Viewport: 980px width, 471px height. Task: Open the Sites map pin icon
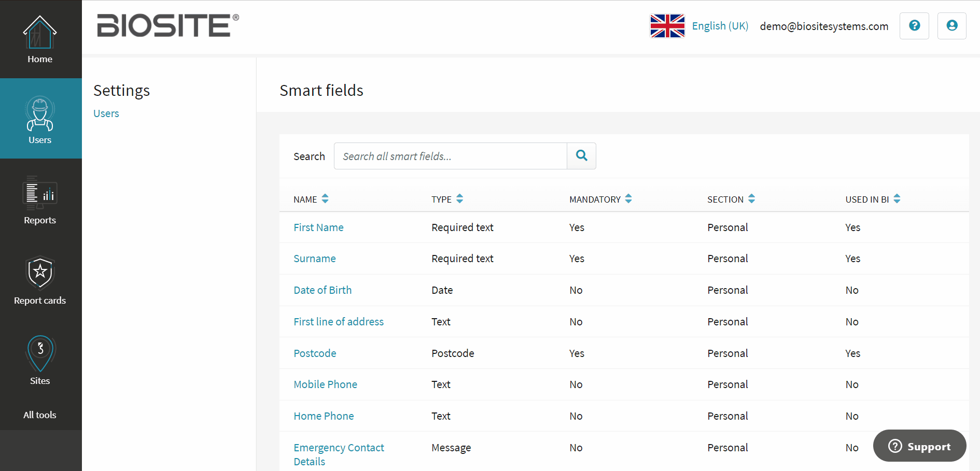click(40, 353)
